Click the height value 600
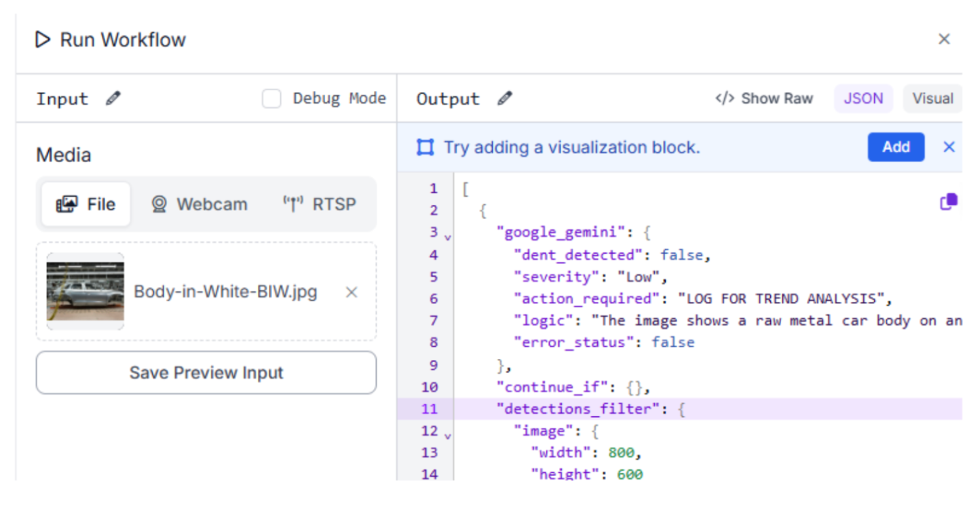 coord(630,474)
